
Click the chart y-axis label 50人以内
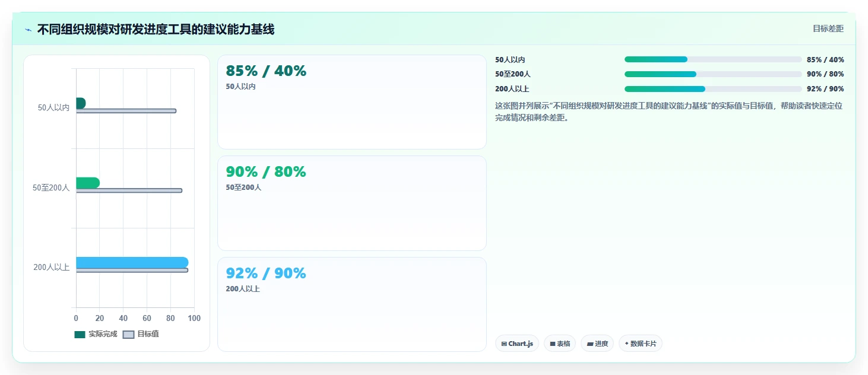pyautogui.click(x=53, y=107)
